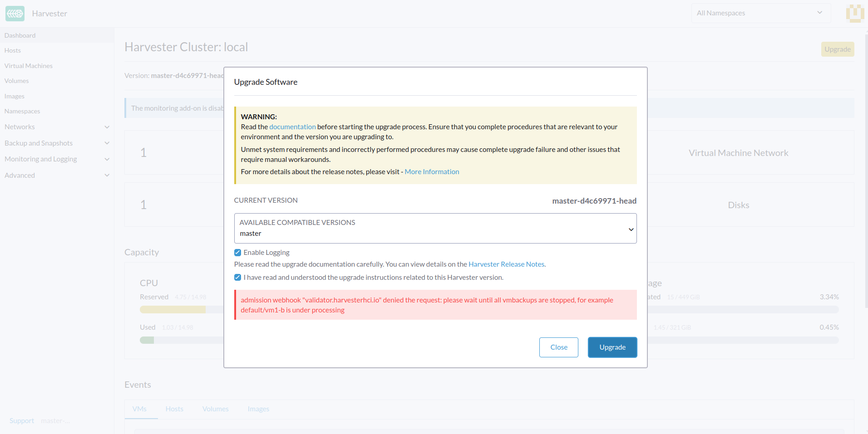Open the user avatar menu
The height and width of the screenshot is (434, 868).
[854, 13]
